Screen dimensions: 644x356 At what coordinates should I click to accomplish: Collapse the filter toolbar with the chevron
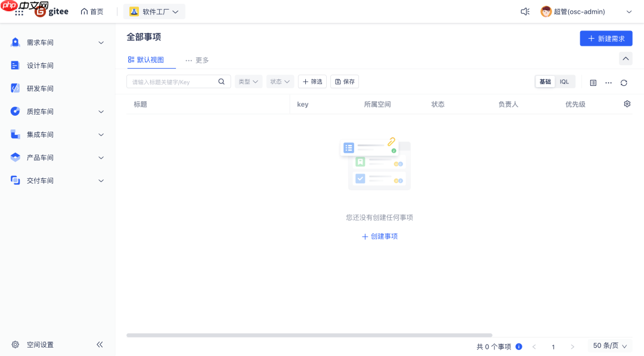626,58
